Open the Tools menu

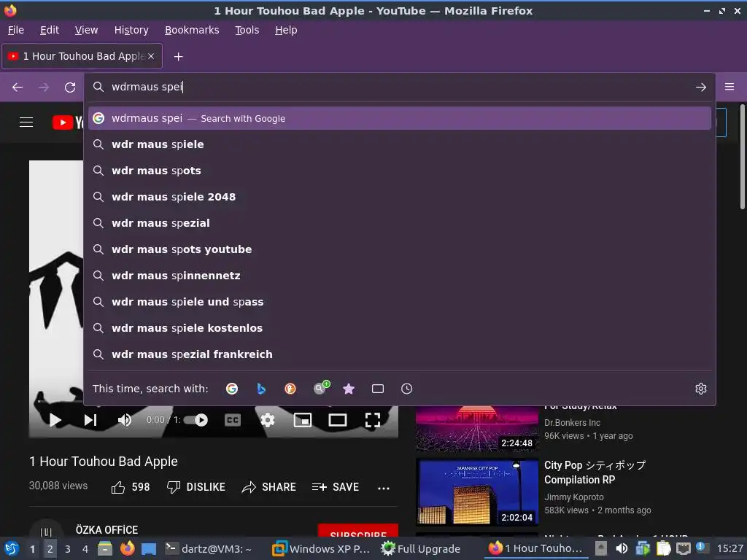247,30
